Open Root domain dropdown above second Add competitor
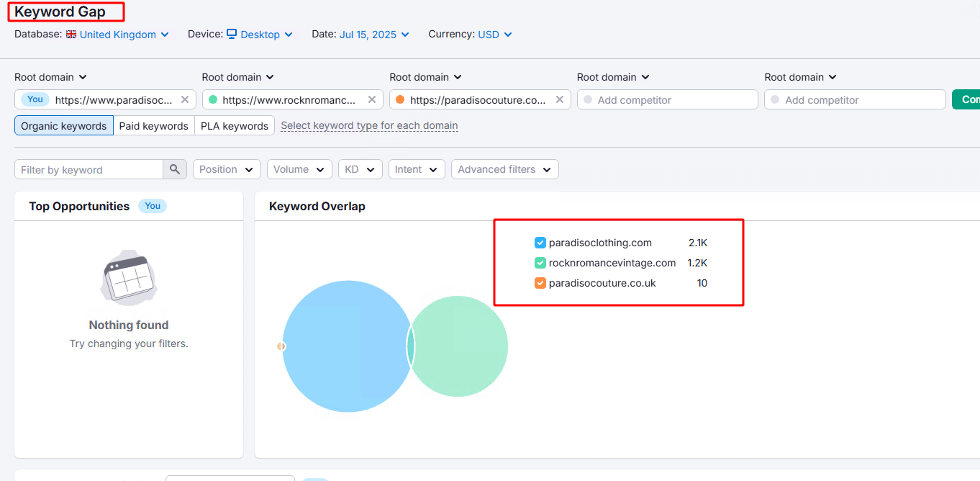Viewport: 980px width, 481px height. [x=801, y=77]
